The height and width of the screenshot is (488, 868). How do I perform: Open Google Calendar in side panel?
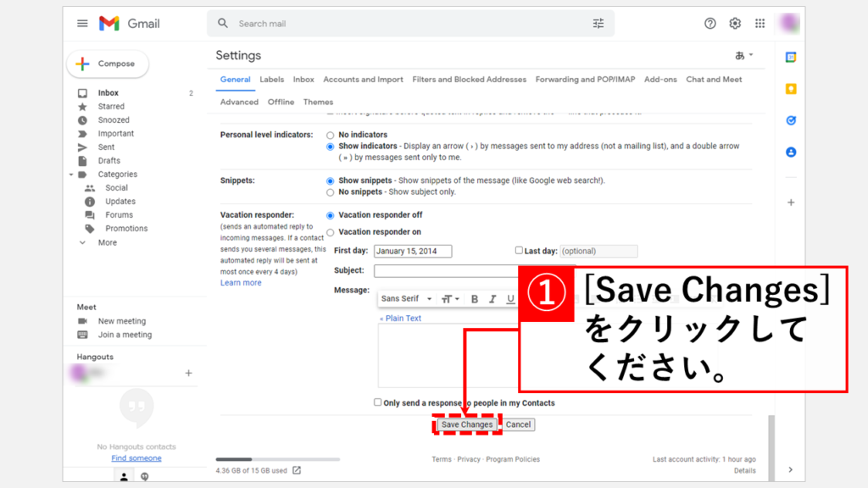pos(791,58)
